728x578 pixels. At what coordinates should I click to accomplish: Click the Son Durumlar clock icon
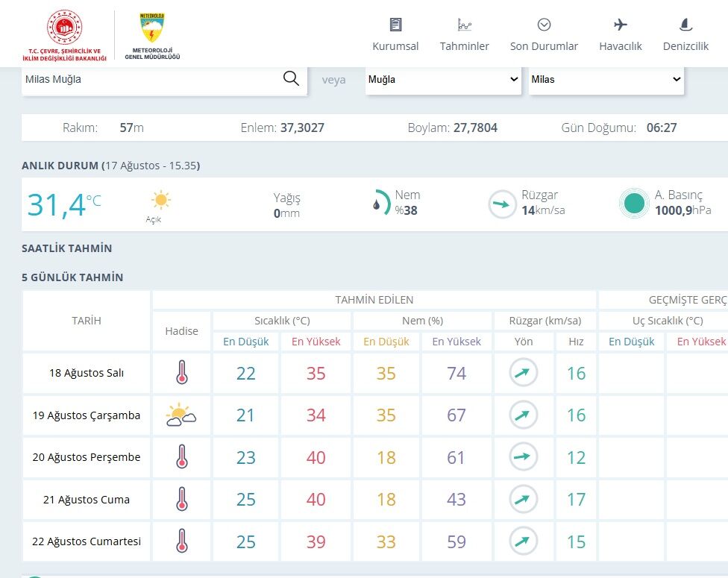click(x=545, y=25)
